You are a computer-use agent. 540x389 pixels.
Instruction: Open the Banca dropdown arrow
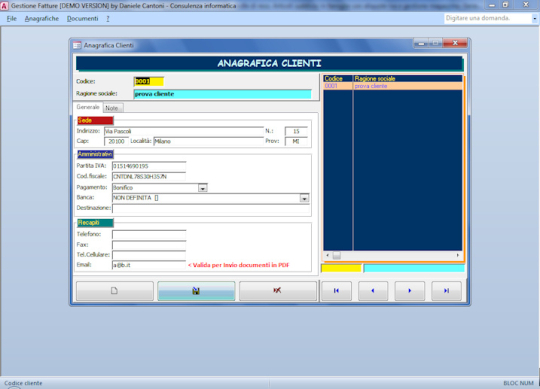click(x=304, y=198)
